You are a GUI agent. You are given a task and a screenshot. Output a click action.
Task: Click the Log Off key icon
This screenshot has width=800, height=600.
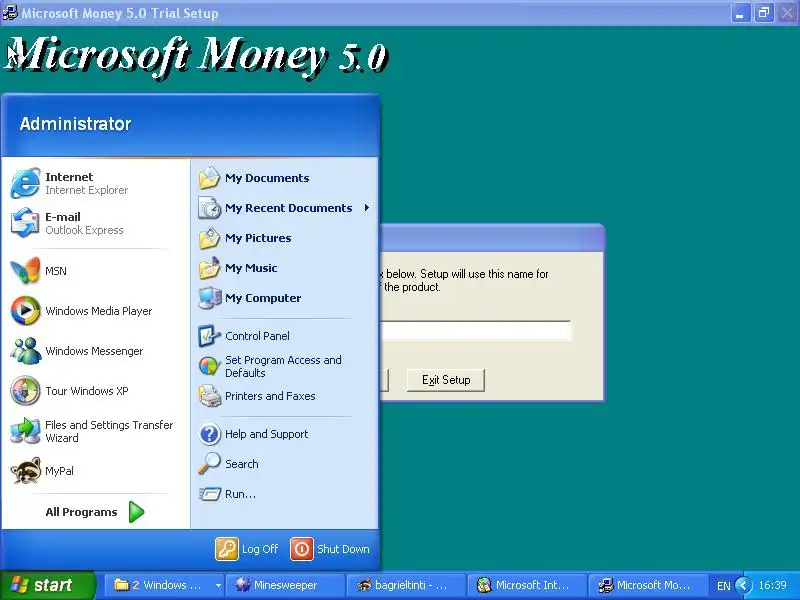coord(227,549)
